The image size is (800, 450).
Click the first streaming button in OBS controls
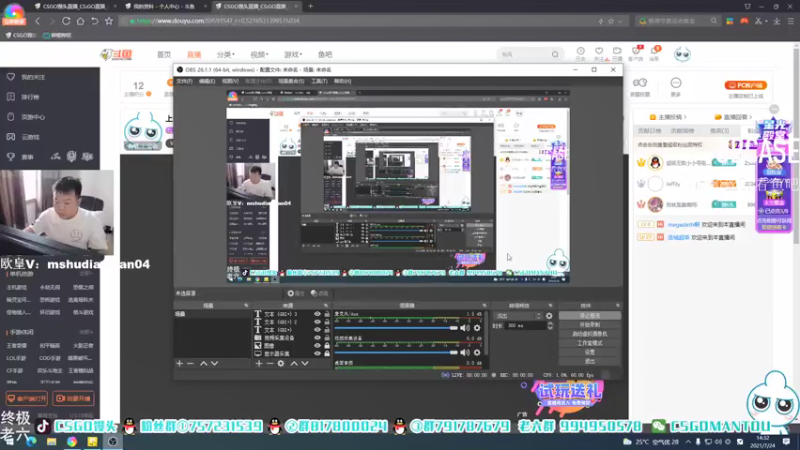(590, 316)
